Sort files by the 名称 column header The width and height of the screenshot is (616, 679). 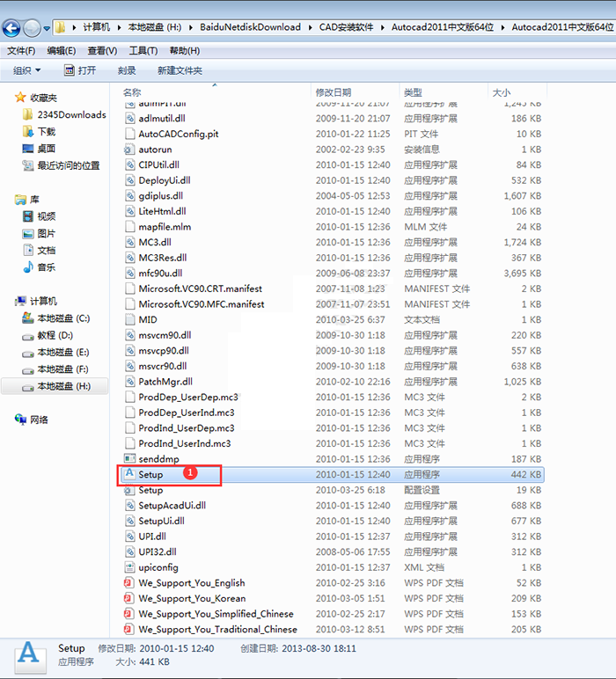tap(132, 92)
